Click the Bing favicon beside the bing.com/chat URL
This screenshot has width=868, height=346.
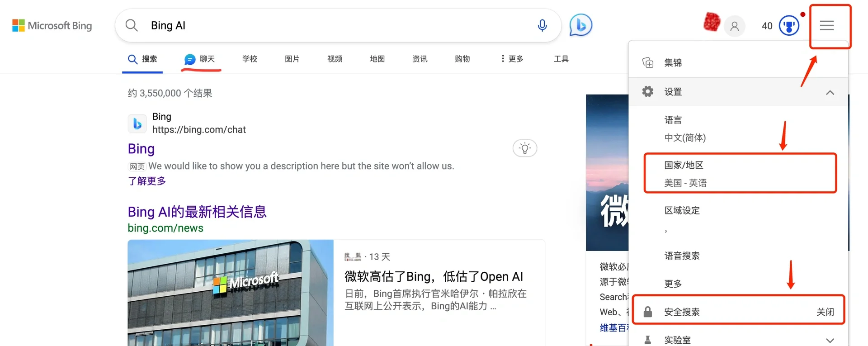point(137,123)
